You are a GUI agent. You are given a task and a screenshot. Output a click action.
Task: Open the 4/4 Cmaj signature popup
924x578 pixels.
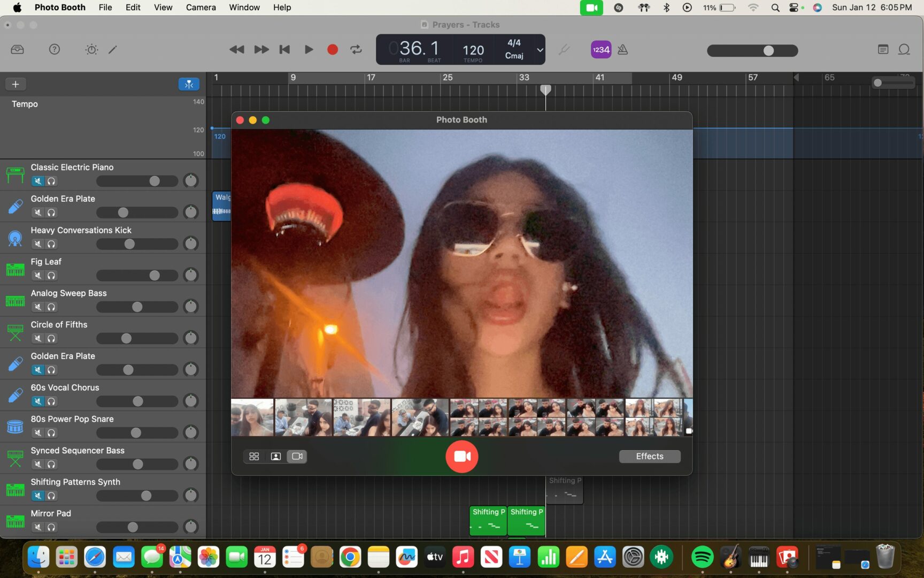click(x=514, y=49)
